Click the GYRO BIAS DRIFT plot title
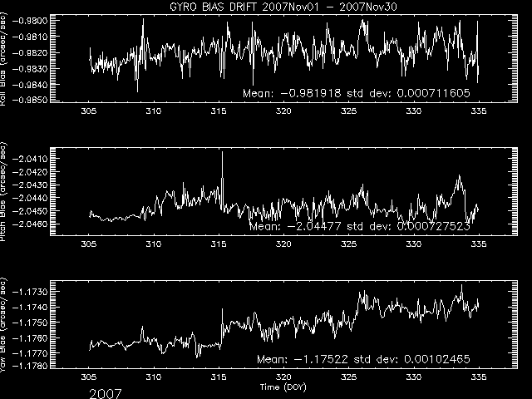This screenshot has width=532, height=399. [x=283, y=7]
